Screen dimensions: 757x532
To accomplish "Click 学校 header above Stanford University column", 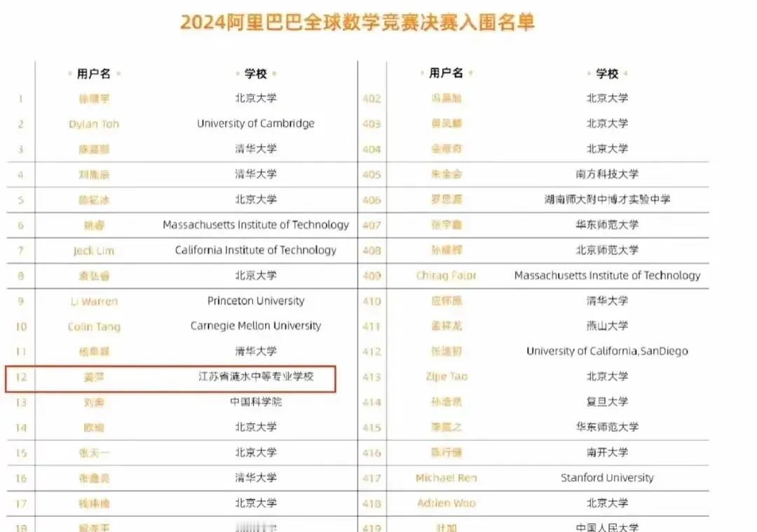I will [607, 74].
